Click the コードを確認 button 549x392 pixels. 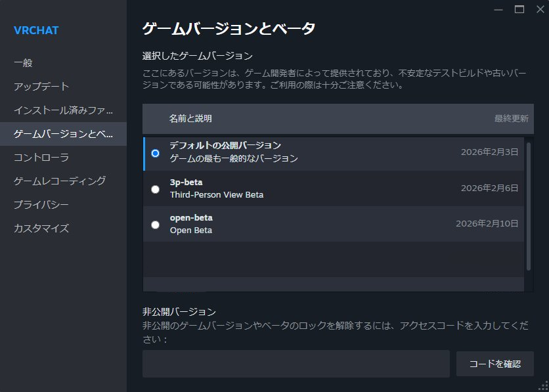tap(494, 364)
